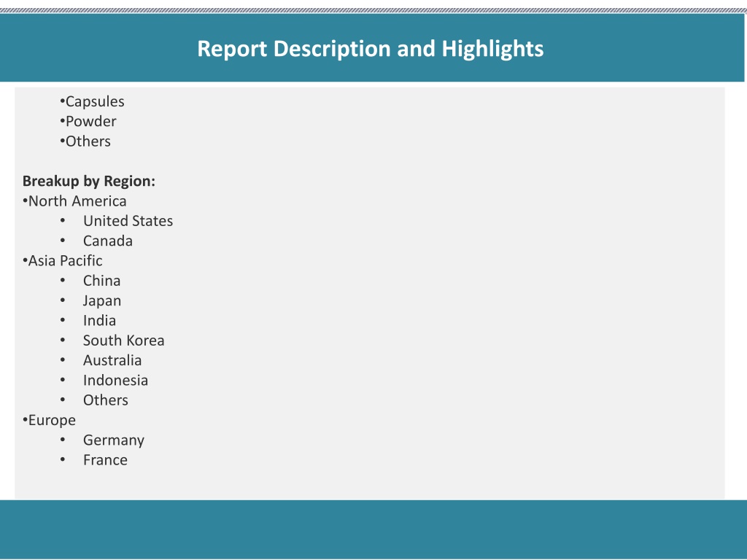The image size is (747, 560).
Task: Click the 'France' entry
Action: click(x=105, y=460)
